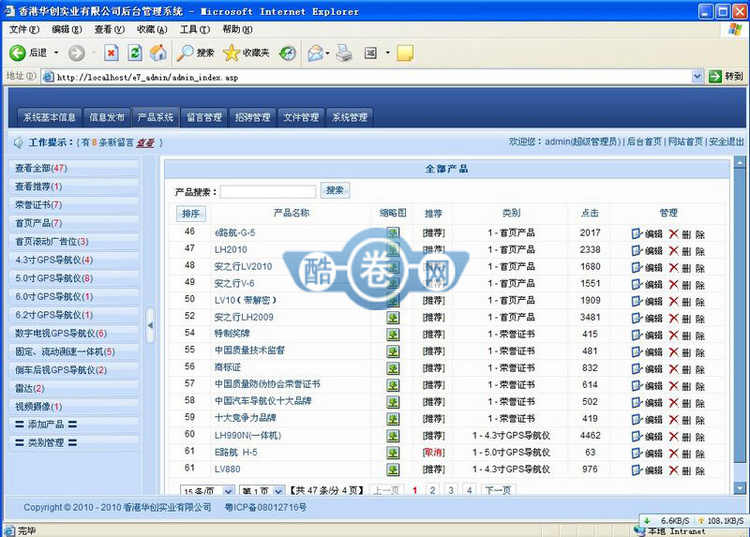Click 查看 link for new messages
Image resolution: width=750 pixels, height=537 pixels.
tap(145, 142)
